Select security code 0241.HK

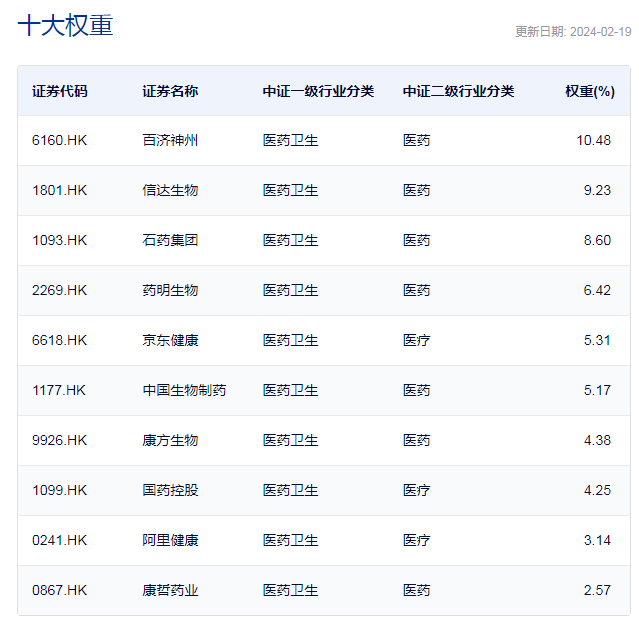pyautogui.click(x=59, y=540)
